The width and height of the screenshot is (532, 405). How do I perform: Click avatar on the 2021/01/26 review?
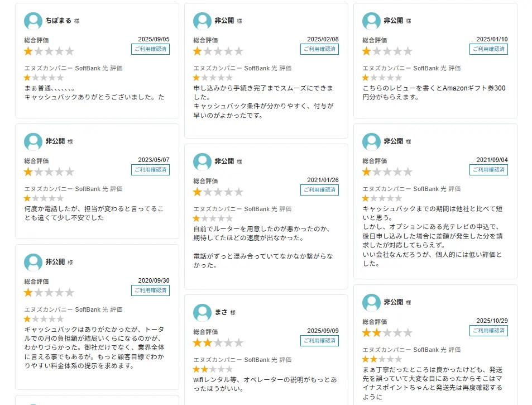point(202,162)
